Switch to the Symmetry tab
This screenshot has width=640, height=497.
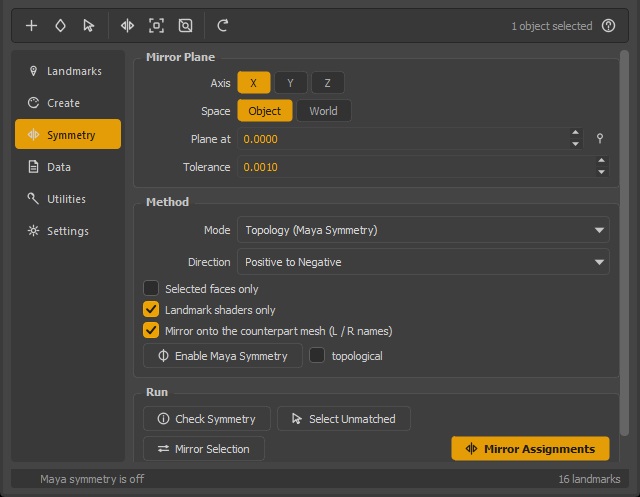tap(68, 135)
